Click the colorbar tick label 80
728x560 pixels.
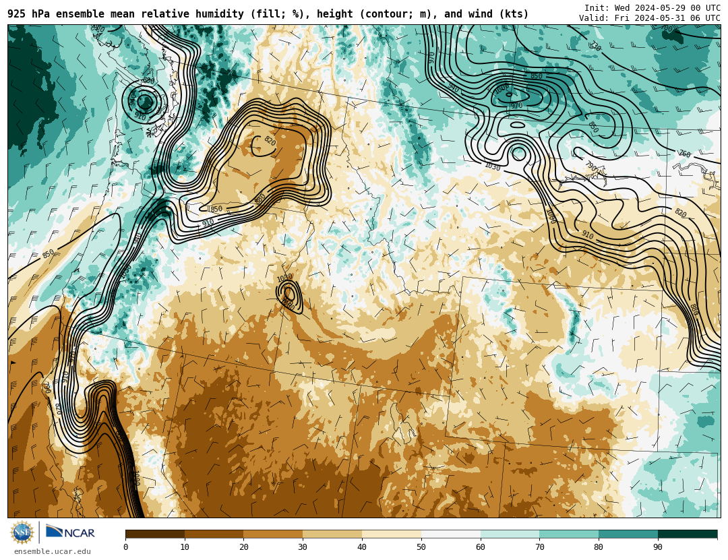tap(599, 547)
